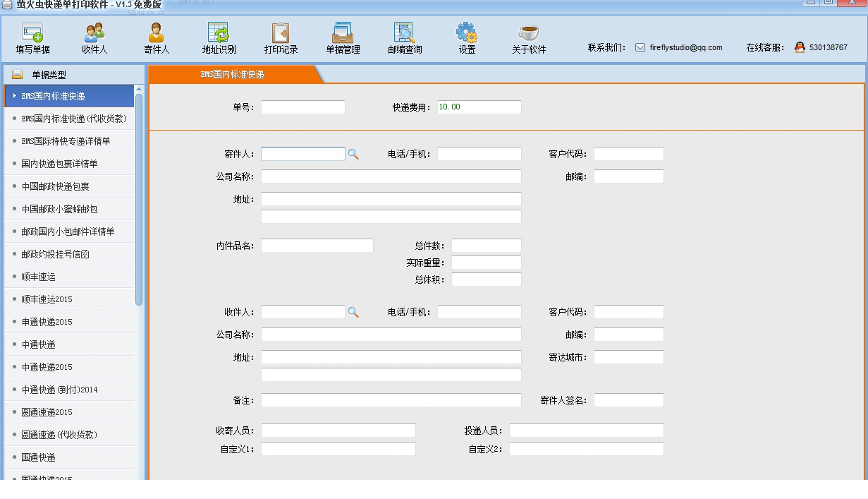This screenshot has height=499, width=868.
Task: Click the 实际重量 input field
Action: click(487, 263)
